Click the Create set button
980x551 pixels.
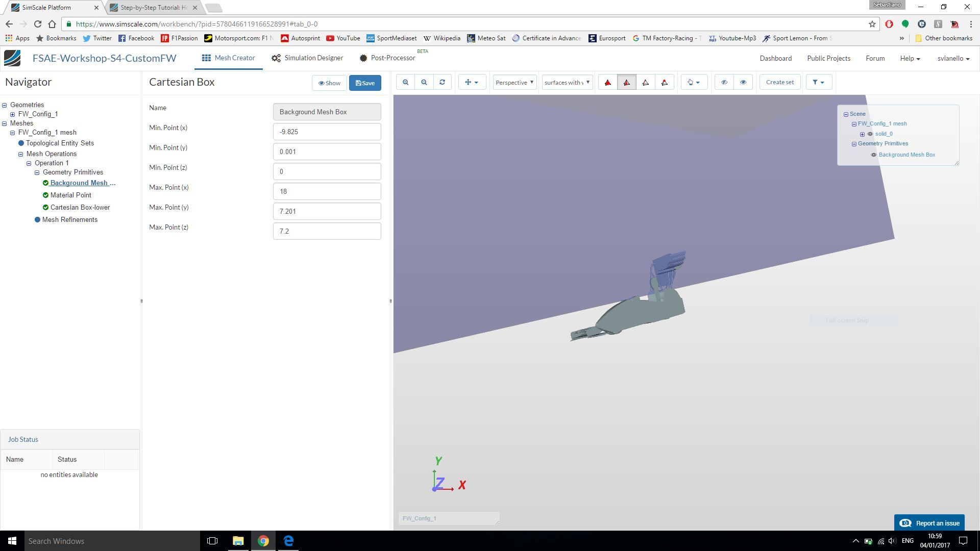(x=779, y=82)
